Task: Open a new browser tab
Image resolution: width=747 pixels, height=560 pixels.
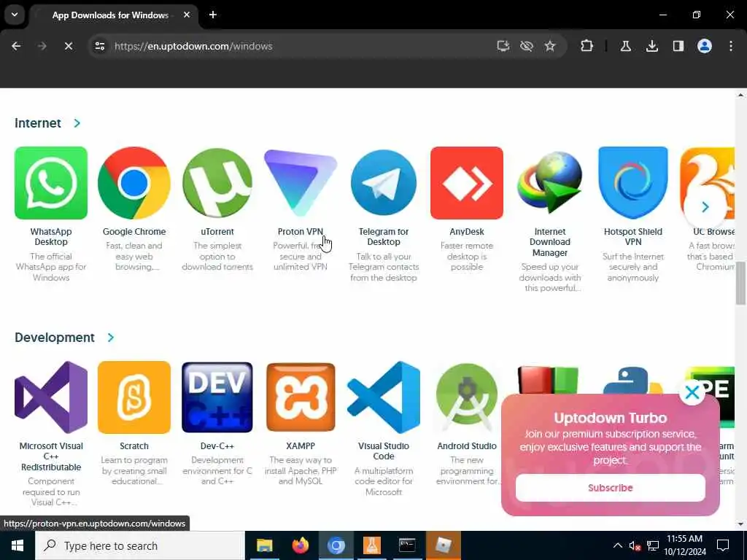Action: [213, 15]
